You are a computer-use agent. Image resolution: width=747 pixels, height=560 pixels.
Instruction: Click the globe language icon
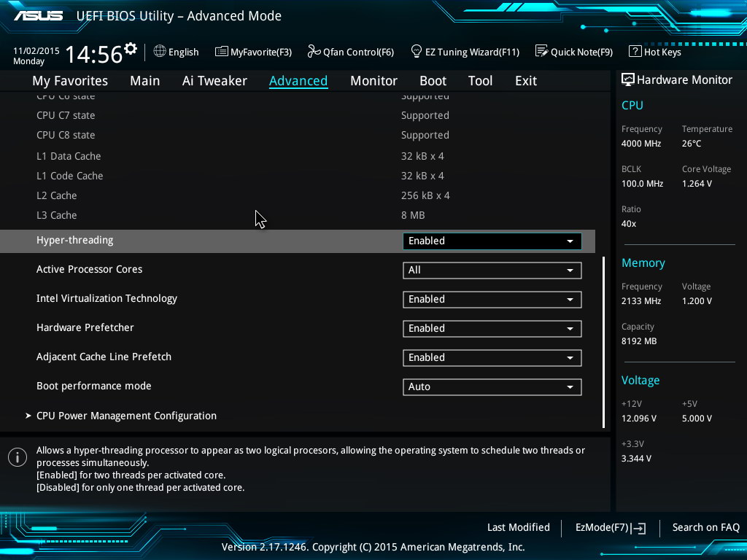(160, 52)
